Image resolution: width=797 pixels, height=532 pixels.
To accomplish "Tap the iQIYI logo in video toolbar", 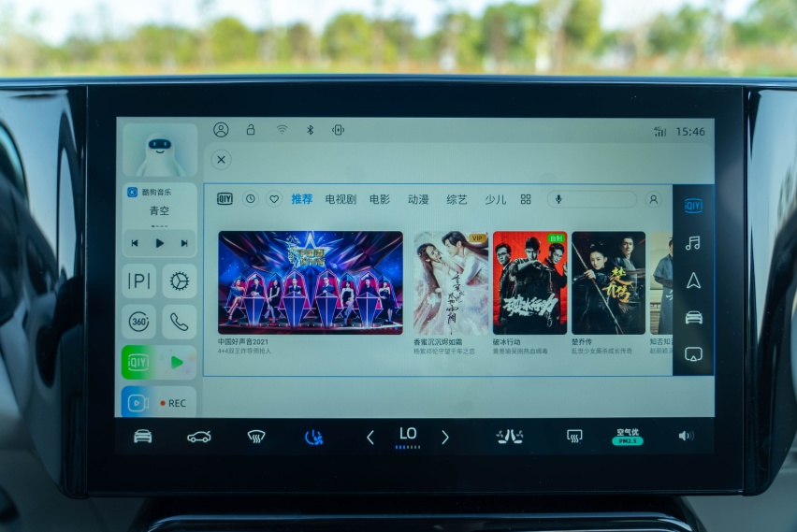I will click(225, 198).
